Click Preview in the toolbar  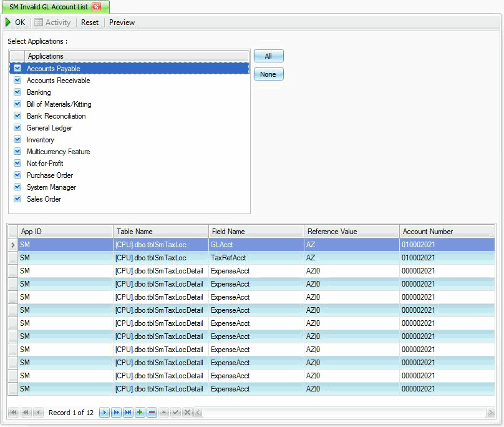pyautogui.click(x=122, y=22)
